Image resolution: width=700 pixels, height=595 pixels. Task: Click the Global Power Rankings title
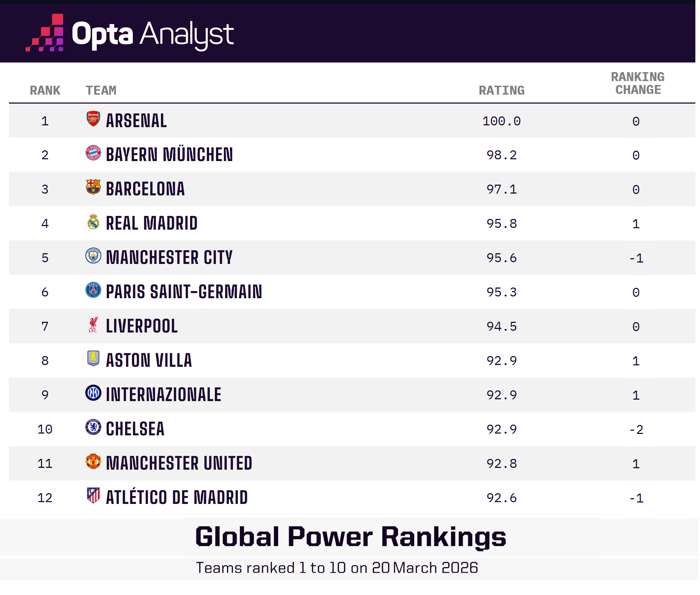[351, 537]
